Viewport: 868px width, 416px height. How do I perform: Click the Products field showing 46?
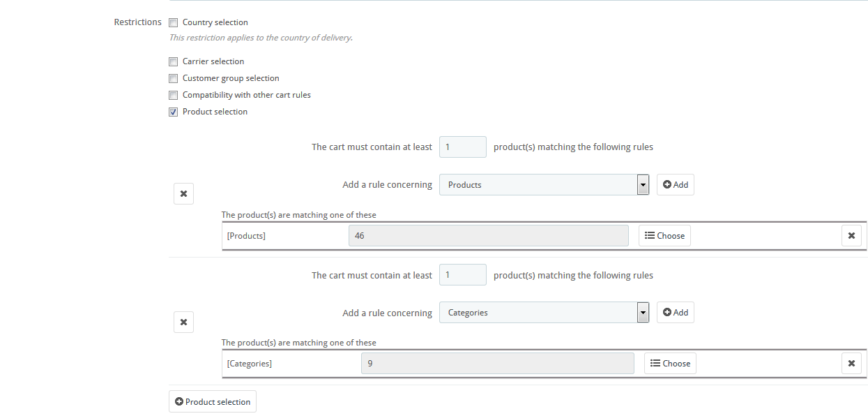pos(488,236)
